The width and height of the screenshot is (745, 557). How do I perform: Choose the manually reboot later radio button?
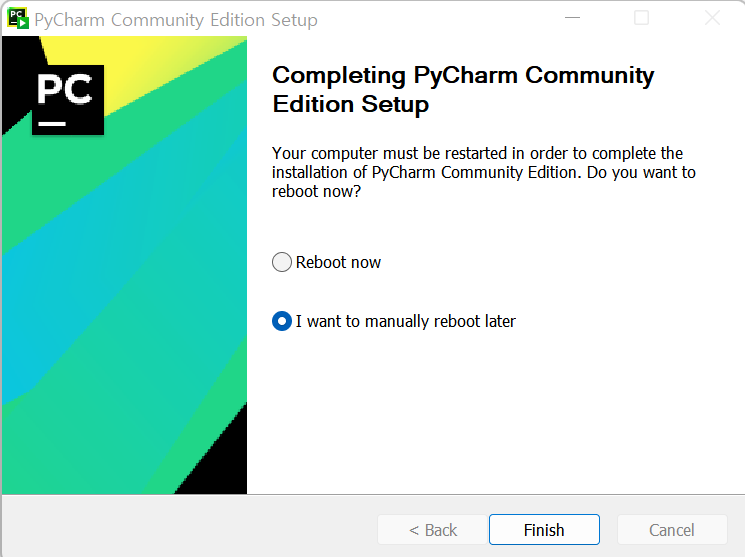(x=282, y=321)
